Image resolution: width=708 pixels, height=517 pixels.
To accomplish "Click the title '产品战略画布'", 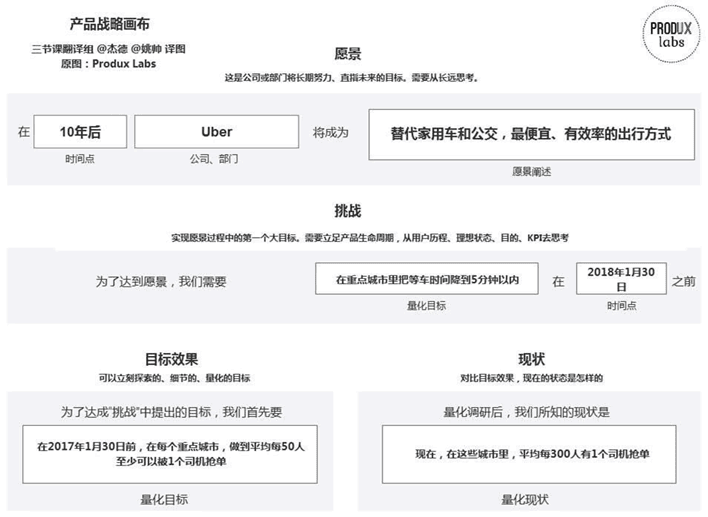I will tap(110, 24).
